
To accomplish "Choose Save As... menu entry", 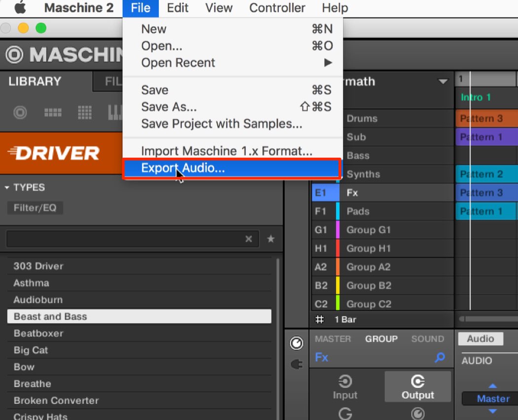I will (x=232, y=107).
